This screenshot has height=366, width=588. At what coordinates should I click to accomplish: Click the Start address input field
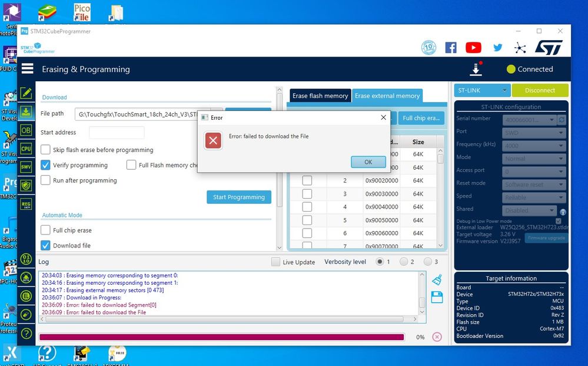click(117, 133)
